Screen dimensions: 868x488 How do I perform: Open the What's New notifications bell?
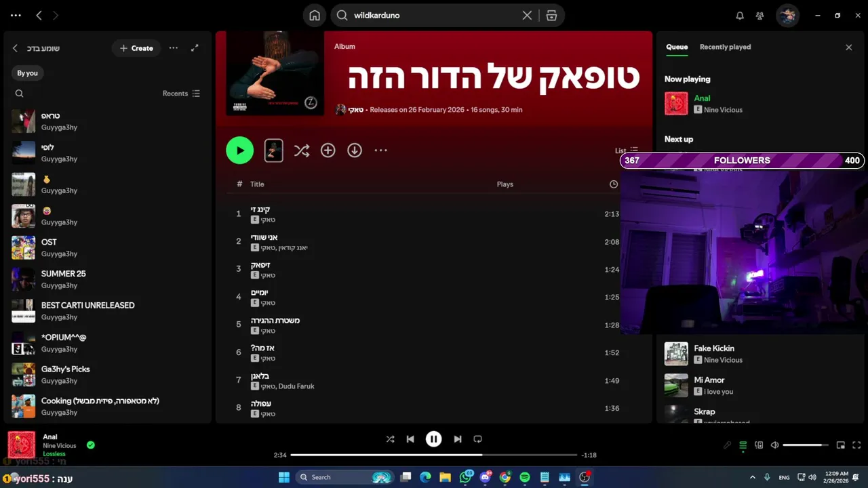pos(740,16)
